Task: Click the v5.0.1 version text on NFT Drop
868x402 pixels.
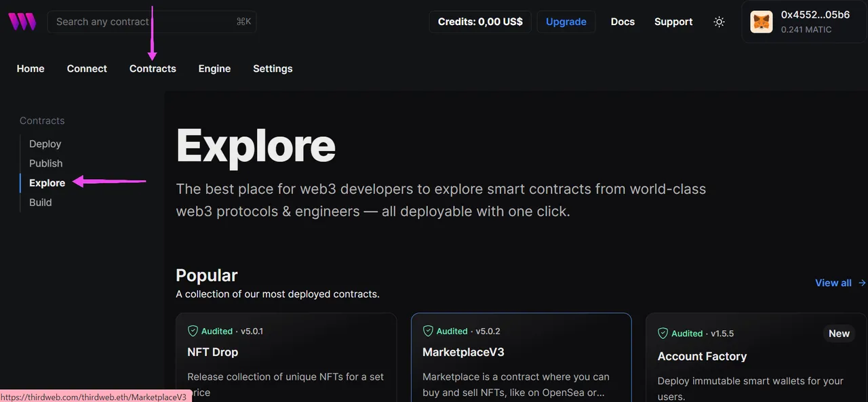Action: [x=252, y=331]
